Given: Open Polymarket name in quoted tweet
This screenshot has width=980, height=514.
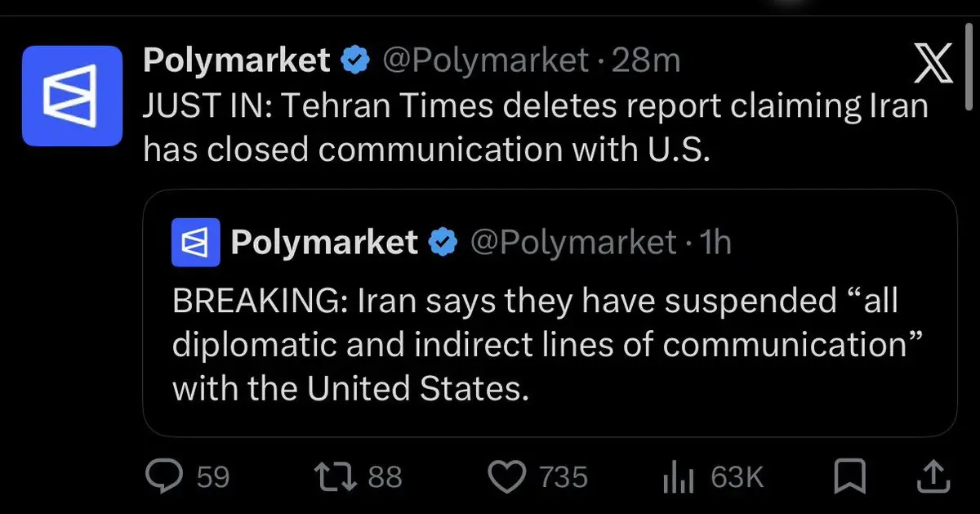Looking at the screenshot, I should coord(324,243).
